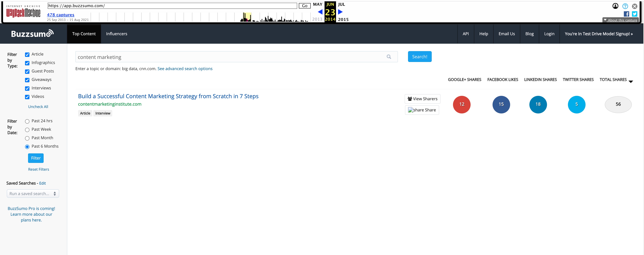
Task: Sort by Facebook Likes header
Action: [x=503, y=80]
